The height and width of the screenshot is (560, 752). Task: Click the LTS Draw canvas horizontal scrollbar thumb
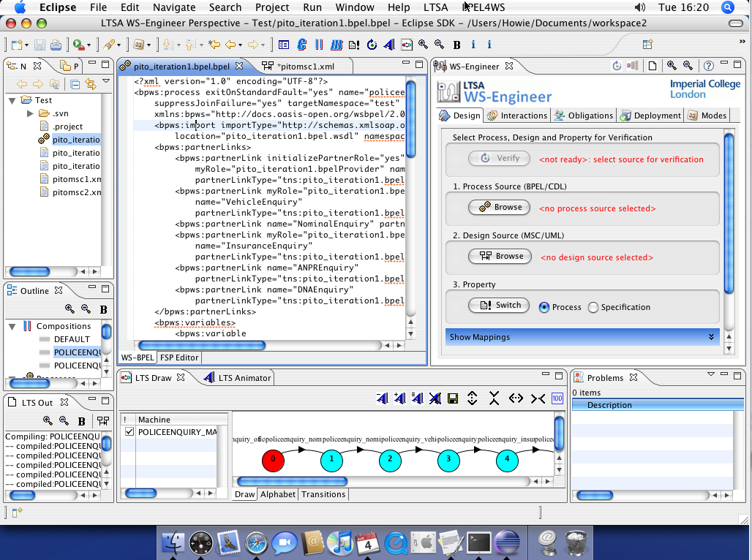click(292, 481)
